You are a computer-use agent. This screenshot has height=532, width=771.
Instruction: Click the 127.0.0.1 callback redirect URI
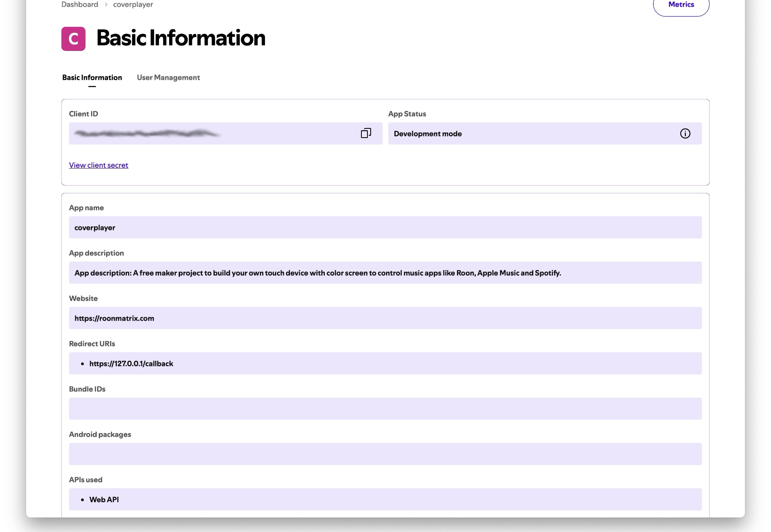(131, 363)
